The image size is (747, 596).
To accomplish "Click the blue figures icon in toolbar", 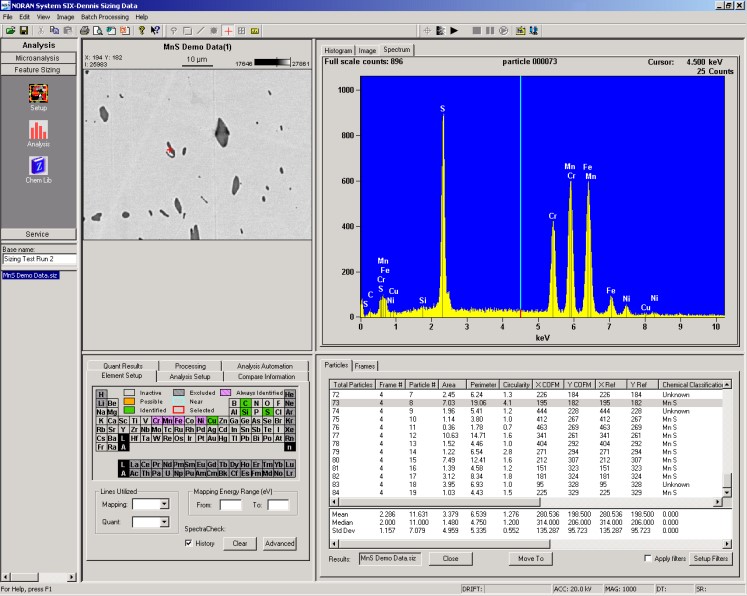I will pos(534,30).
